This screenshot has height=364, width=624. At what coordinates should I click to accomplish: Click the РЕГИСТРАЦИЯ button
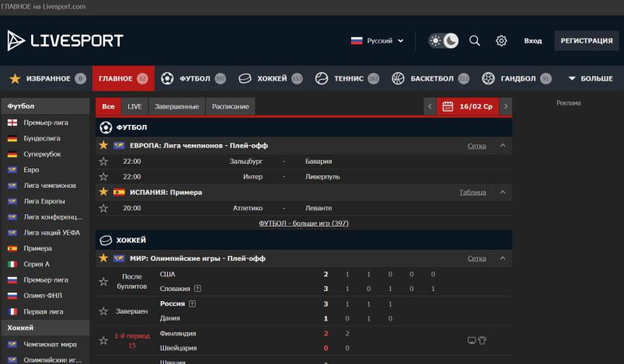587,40
